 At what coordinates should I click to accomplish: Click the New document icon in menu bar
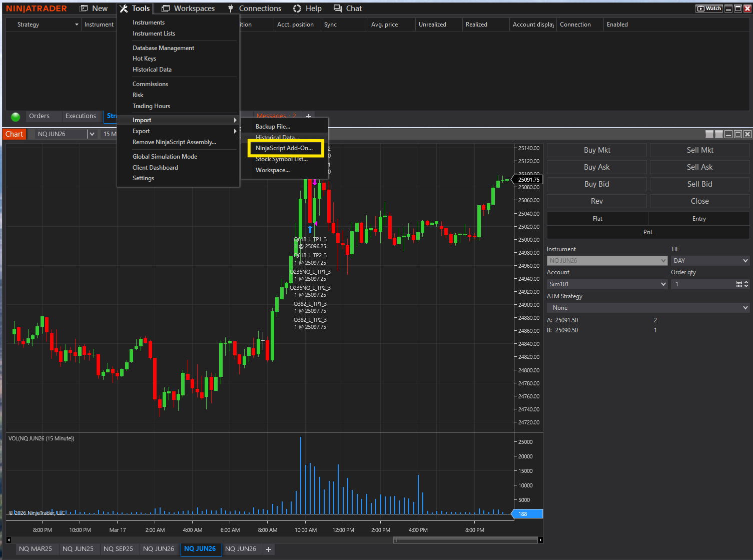[x=82, y=8]
